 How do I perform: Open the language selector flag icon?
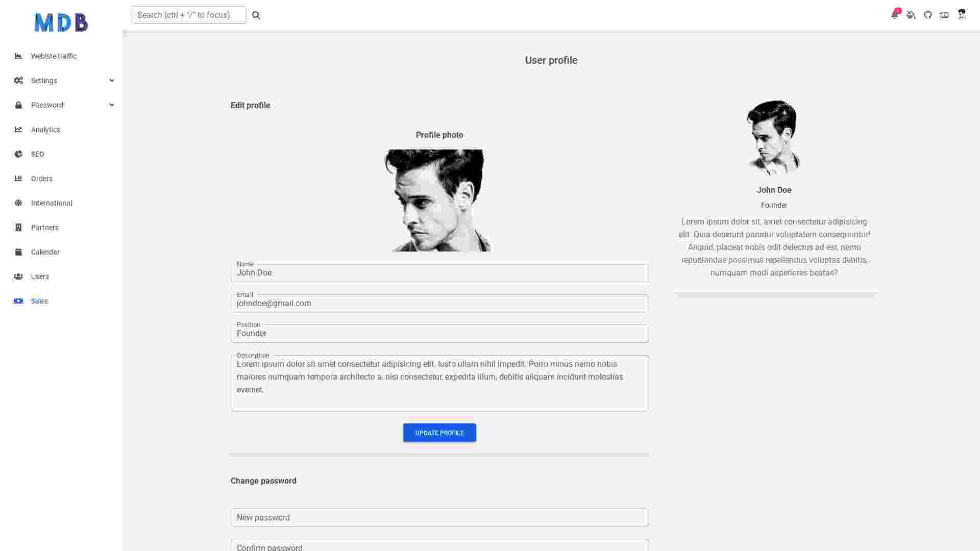coord(944,15)
